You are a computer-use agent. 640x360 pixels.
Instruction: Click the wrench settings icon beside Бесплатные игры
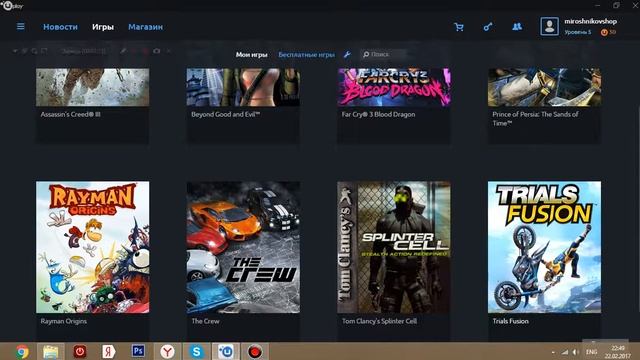click(x=347, y=54)
